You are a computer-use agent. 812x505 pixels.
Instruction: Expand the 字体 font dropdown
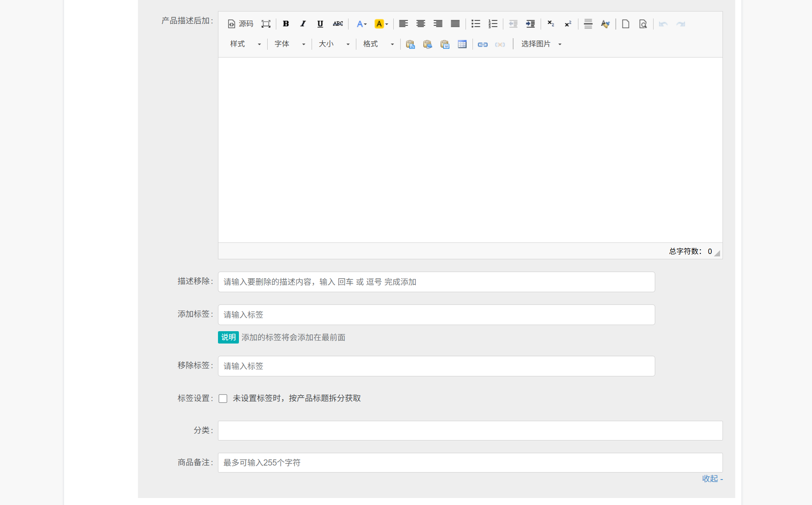click(x=289, y=44)
